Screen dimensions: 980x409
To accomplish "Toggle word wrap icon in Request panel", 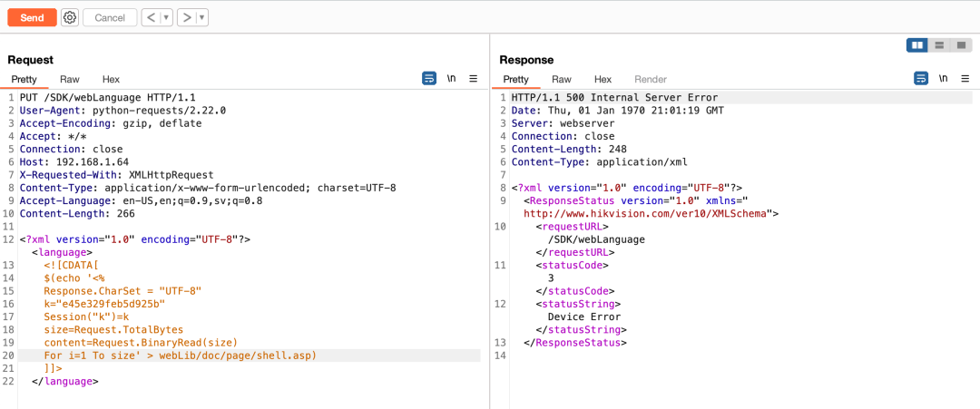I will pos(429,79).
